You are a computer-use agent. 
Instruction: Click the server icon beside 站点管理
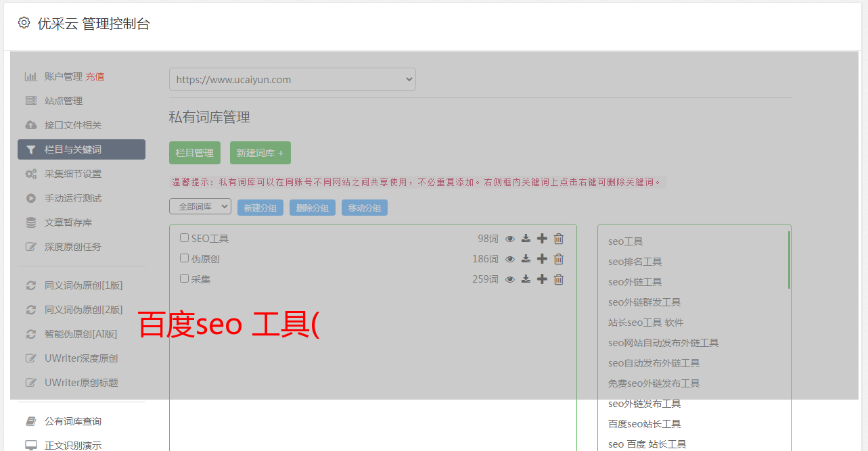click(x=31, y=101)
